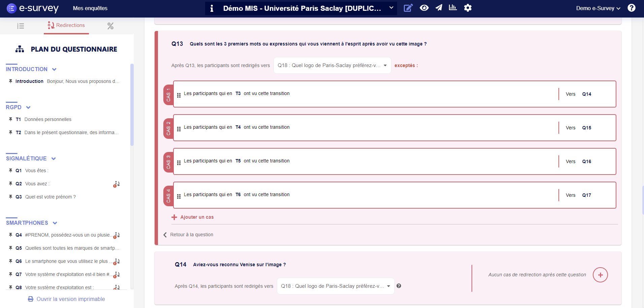Click the send survey paper plane icon
The image size is (644, 308).
pos(439,7)
